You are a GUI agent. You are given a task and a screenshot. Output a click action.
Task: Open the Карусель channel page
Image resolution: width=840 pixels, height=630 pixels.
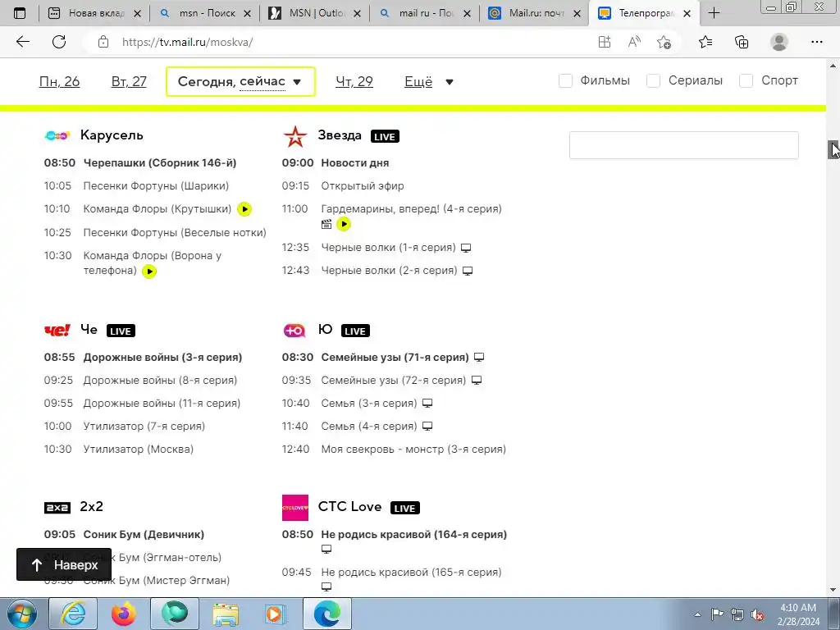coord(112,135)
